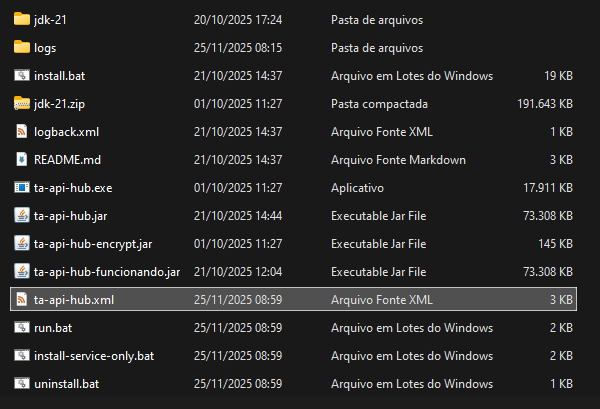Click the ta-api-hub-encrypt.jar Java icon
This screenshot has width=600, height=409.
tap(22, 243)
